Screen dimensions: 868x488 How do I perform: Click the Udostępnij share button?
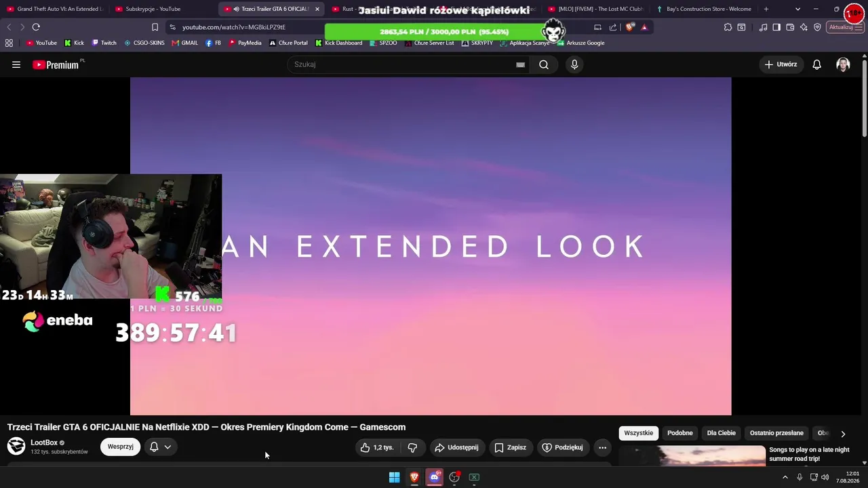pos(457,447)
